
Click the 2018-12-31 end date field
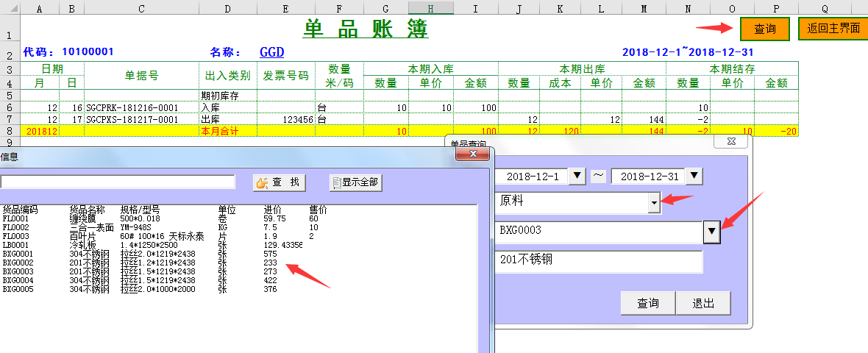[x=649, y=176]
